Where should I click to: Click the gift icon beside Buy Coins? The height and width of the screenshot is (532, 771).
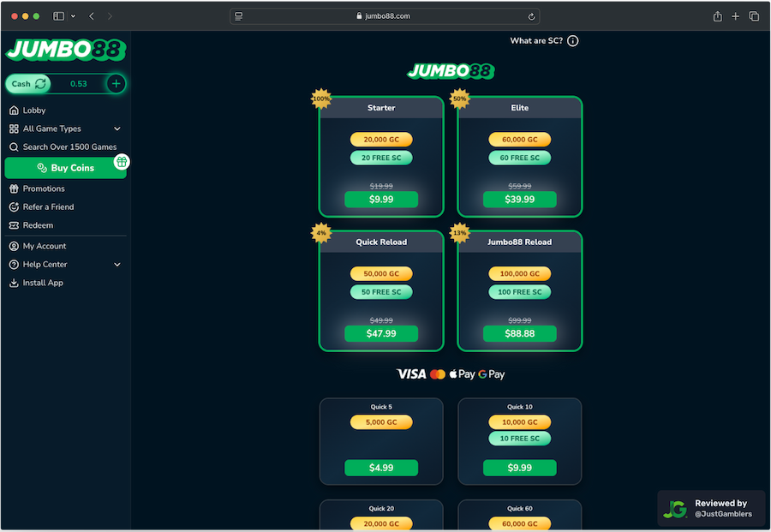(122, 162)
